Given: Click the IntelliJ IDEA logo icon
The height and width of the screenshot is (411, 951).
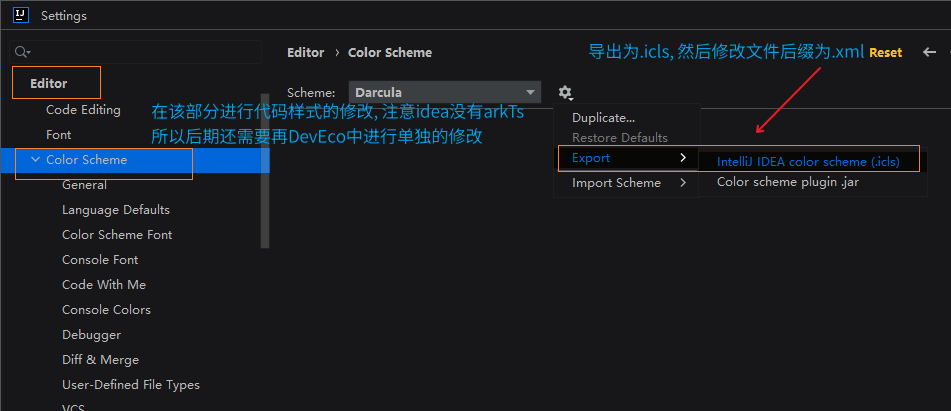Looking at the screenshot, I should (21, 15).
